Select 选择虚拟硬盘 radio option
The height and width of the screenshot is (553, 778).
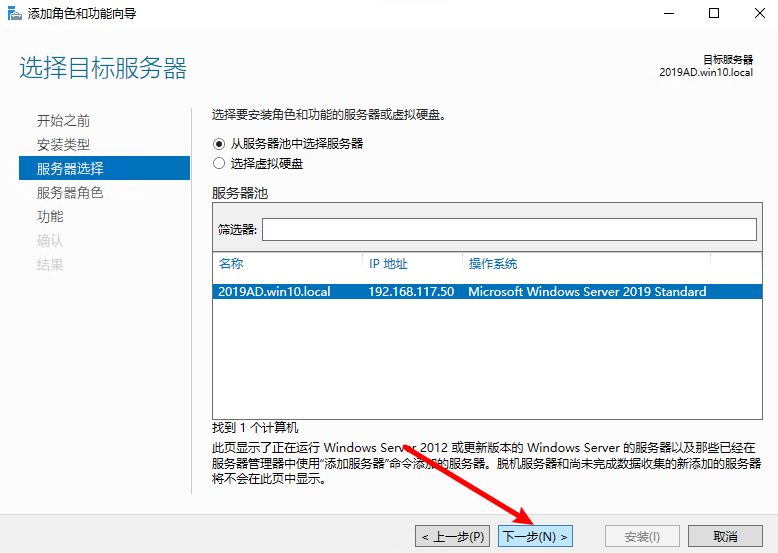220,163
